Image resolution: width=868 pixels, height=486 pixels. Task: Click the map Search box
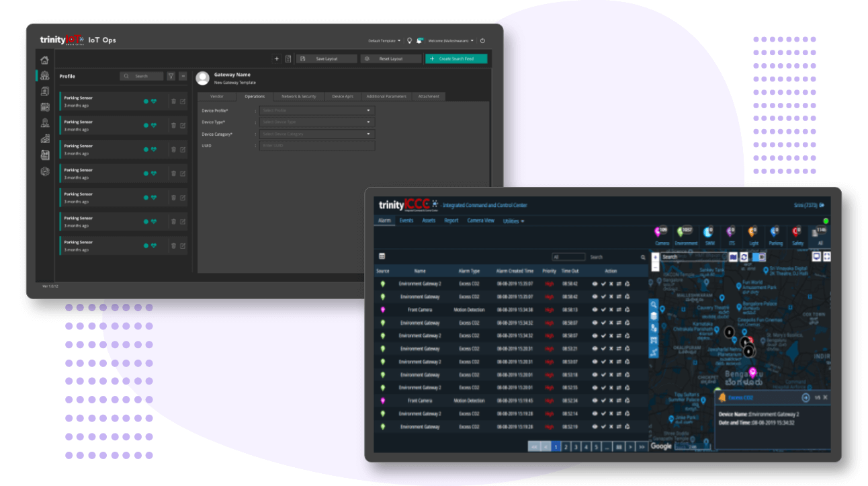click(x=693, y=257)
